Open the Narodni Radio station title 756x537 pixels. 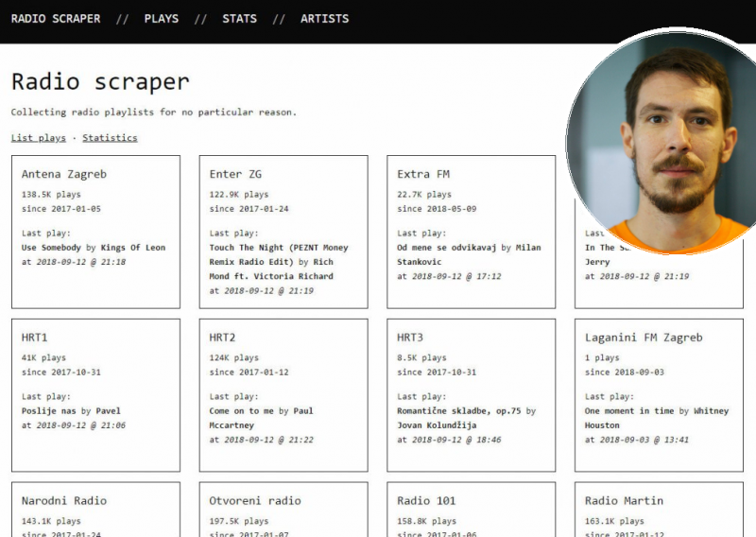pyautogui.click(x=64, y=501)
